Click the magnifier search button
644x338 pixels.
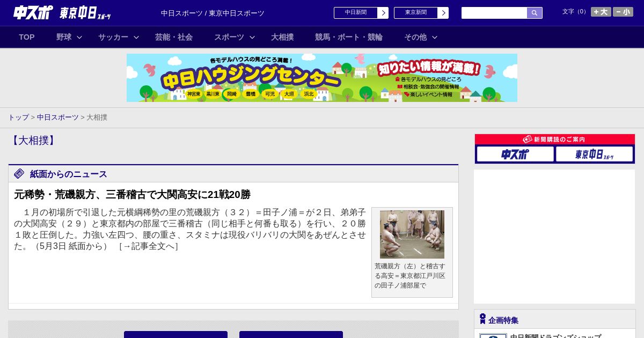(x=535, y=13)
